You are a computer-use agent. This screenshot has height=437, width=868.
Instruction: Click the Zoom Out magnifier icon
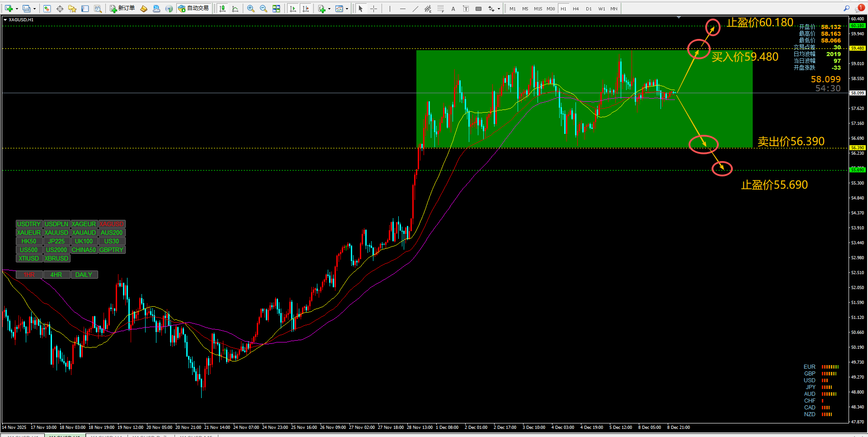(x=264, y=9)
